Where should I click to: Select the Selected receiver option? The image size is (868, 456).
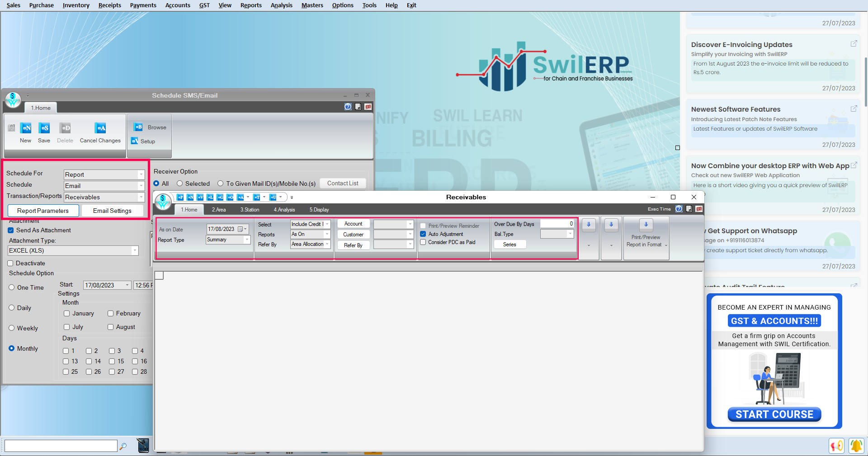[179, 183]
